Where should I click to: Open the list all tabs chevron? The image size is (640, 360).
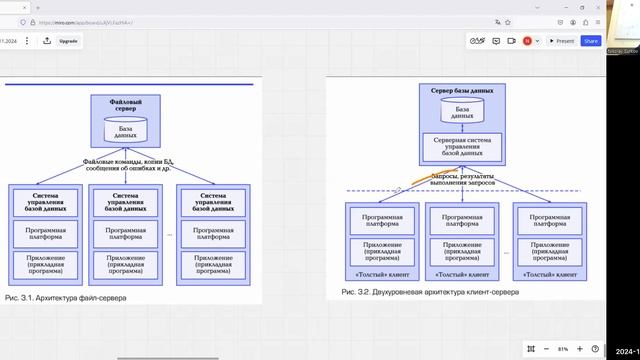537,7
